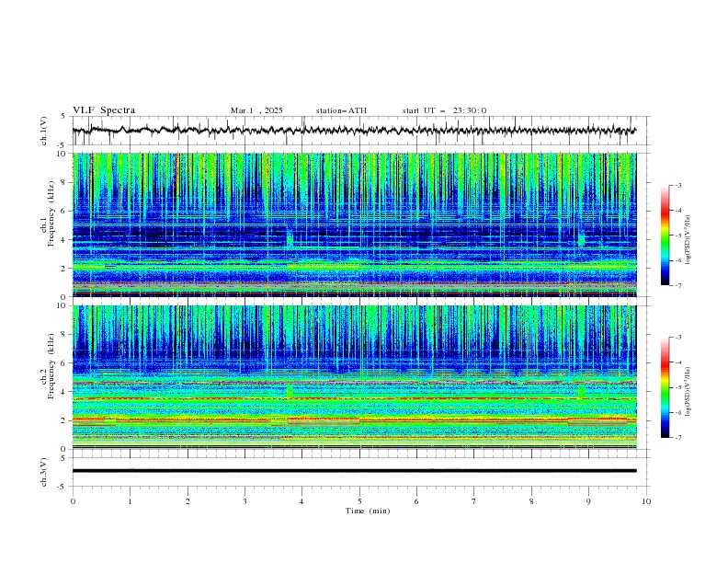Click the "-5" label on ch.1 colorbar

click(677, 236)
